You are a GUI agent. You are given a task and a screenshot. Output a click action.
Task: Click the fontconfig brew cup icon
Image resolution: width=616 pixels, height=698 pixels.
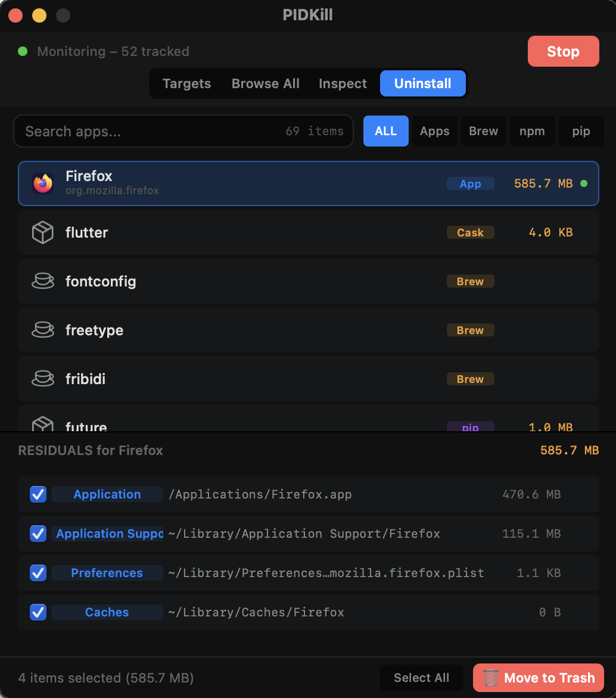(x=42, y=282)
